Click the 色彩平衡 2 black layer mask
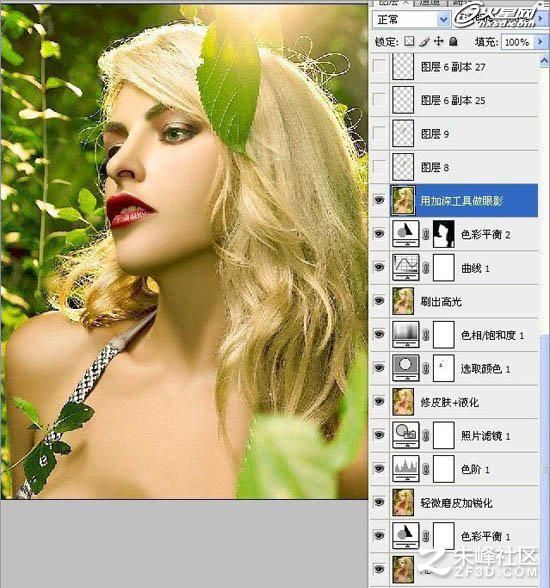This screenshot has width=550, height=588. tap(444, 234)
